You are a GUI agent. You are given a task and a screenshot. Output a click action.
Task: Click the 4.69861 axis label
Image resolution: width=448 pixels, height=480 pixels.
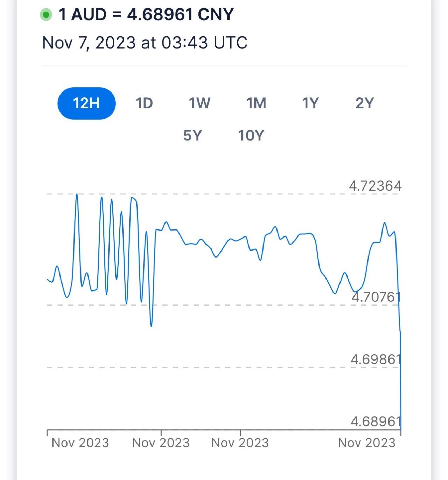coord(376,359)
